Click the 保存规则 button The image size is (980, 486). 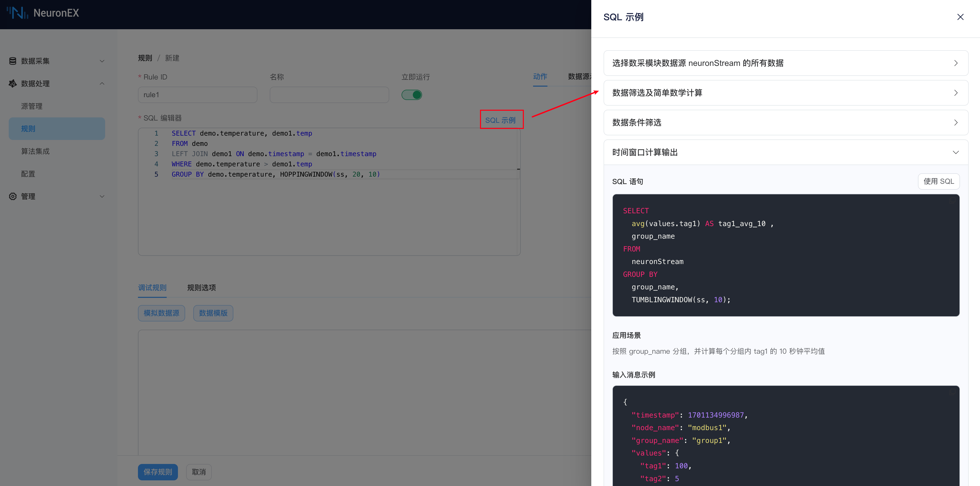tap(157, 472)
